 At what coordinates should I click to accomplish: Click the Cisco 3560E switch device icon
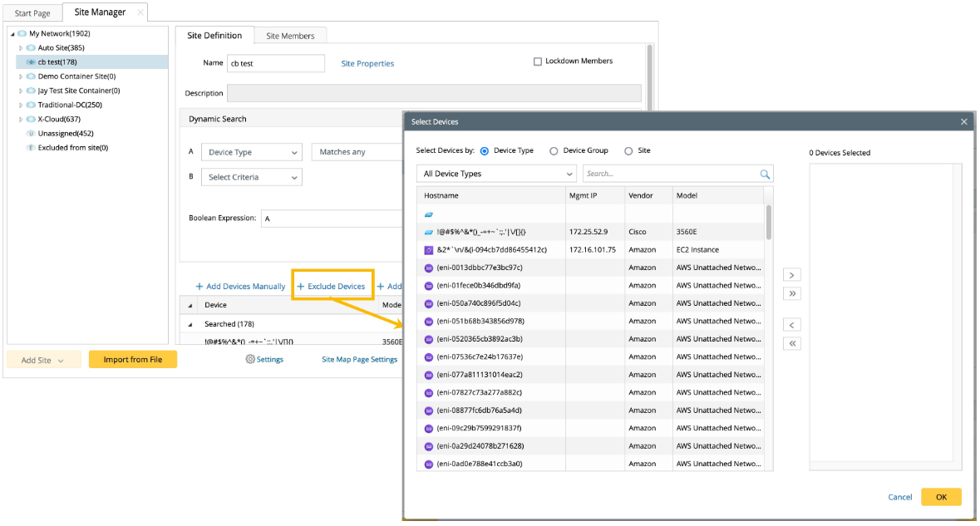[429, 232]
